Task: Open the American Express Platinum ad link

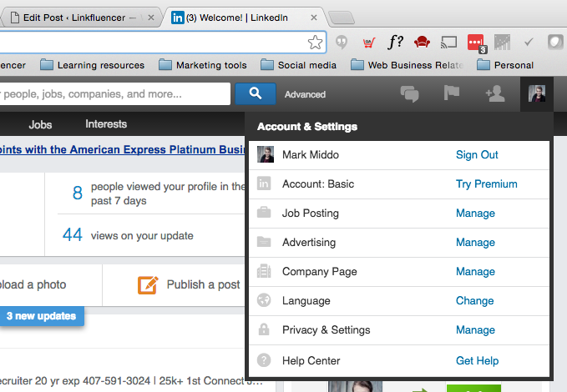Action: click(x=122, y=149)
